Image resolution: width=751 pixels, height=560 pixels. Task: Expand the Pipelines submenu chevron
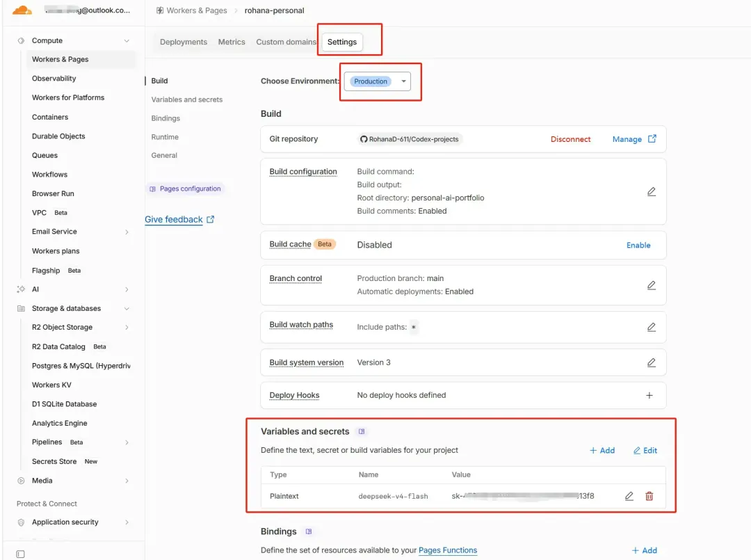pyautogui.click(x=127, y=442)
